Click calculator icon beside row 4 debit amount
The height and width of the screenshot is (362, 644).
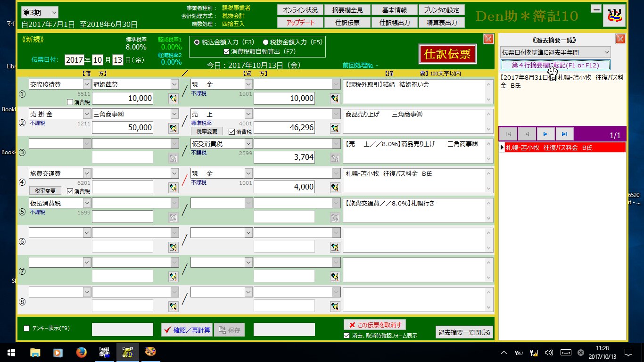(173, 187)
